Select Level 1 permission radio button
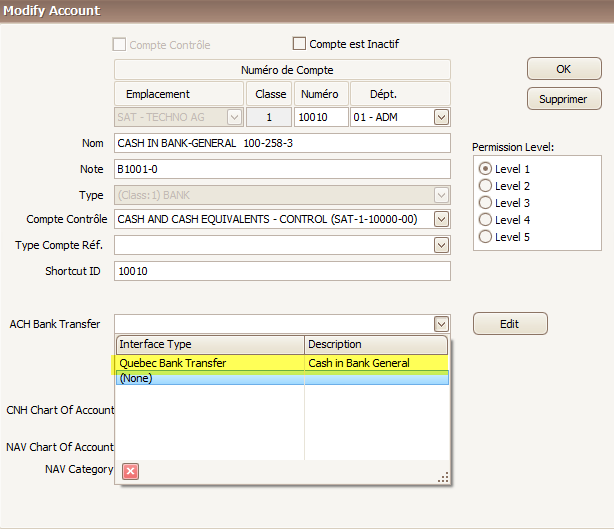 click(x=485, y=168)
